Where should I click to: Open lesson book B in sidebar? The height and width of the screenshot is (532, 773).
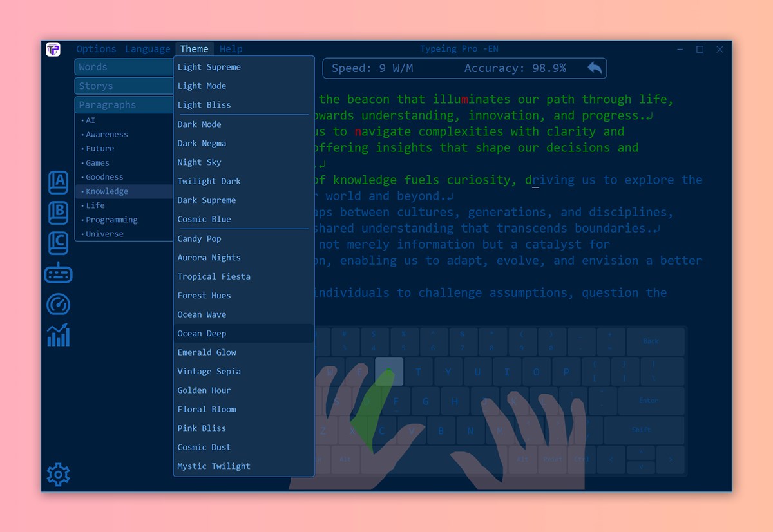click(x=58, y=213)
